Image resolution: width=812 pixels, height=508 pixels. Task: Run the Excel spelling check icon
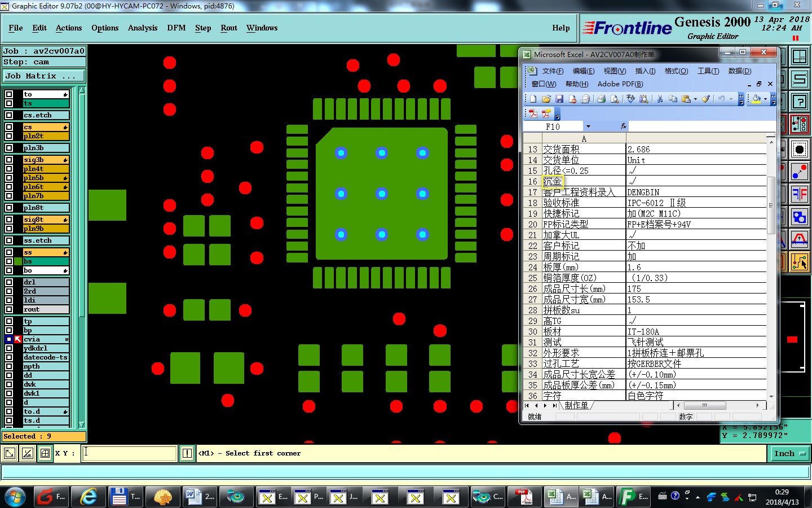click(x=630, y=99)
